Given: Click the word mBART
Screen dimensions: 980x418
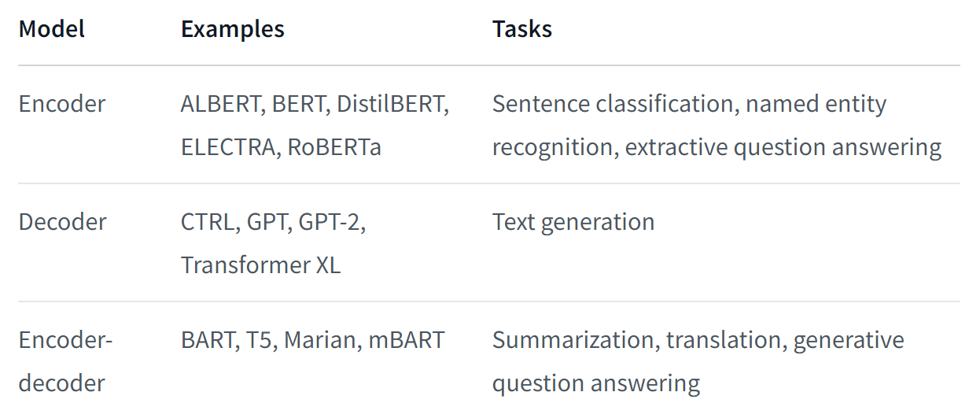Looking at the screenshot, I should click(x=406, y=340).
